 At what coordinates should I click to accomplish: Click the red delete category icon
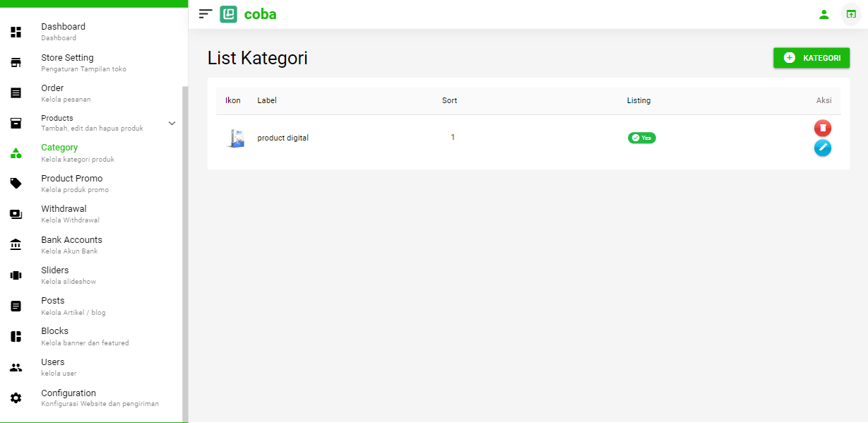pos(823,128)
